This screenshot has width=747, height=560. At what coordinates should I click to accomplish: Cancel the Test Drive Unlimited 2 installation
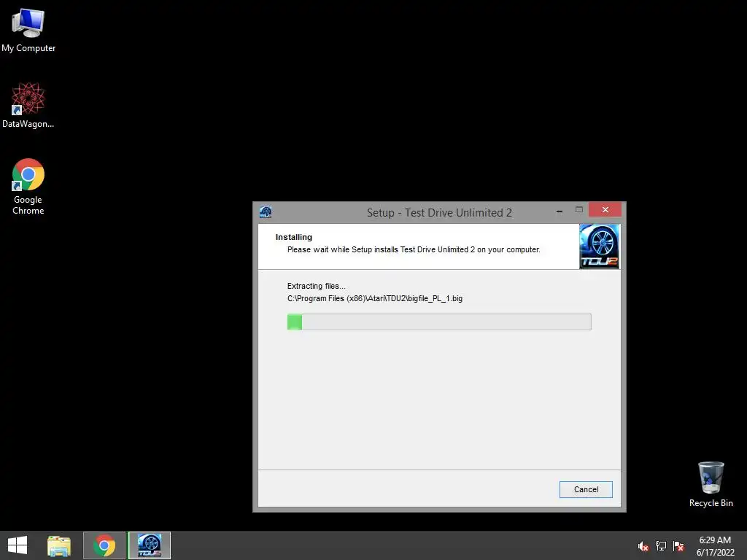[586, 489]
